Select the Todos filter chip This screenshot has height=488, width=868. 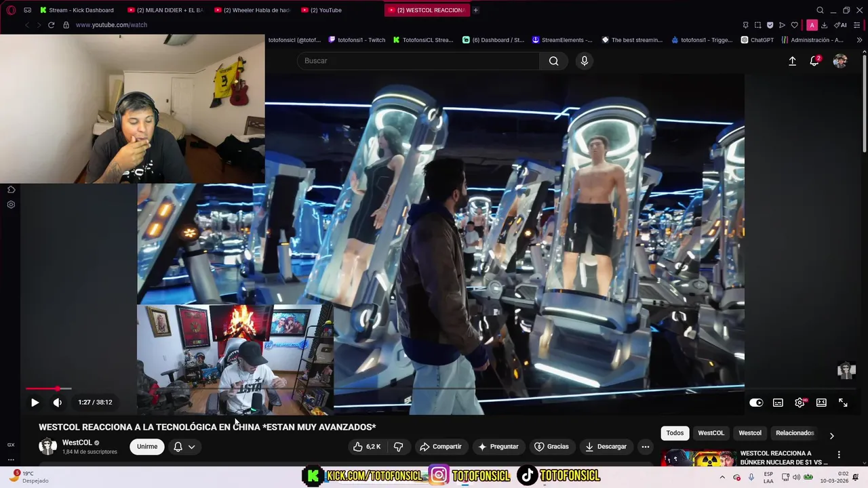pyautogui.click(x=675, y=433)
